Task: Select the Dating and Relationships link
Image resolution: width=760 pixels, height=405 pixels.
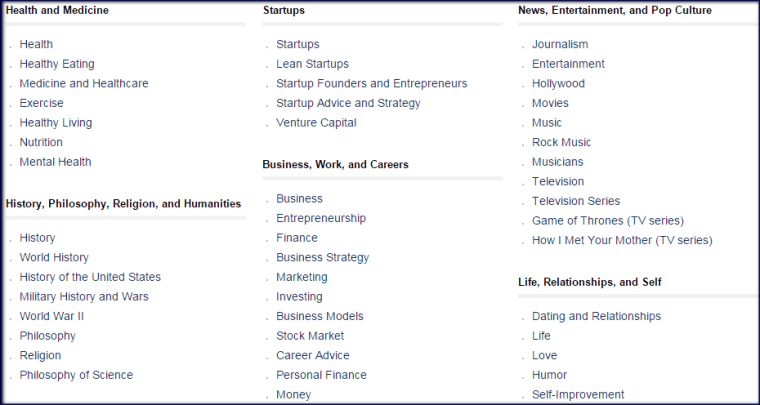Action: [596, 316]
